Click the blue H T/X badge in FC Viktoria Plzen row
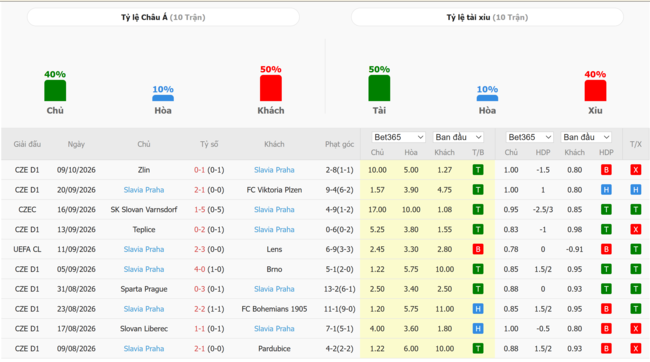 tap(635, 190)
